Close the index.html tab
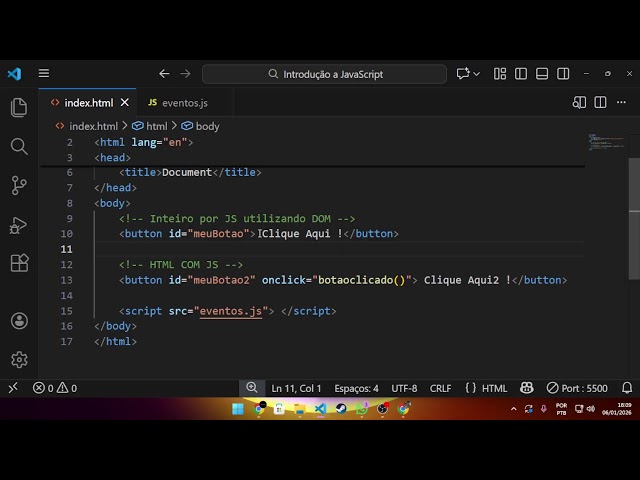640x480 pixels. [125, 102]
